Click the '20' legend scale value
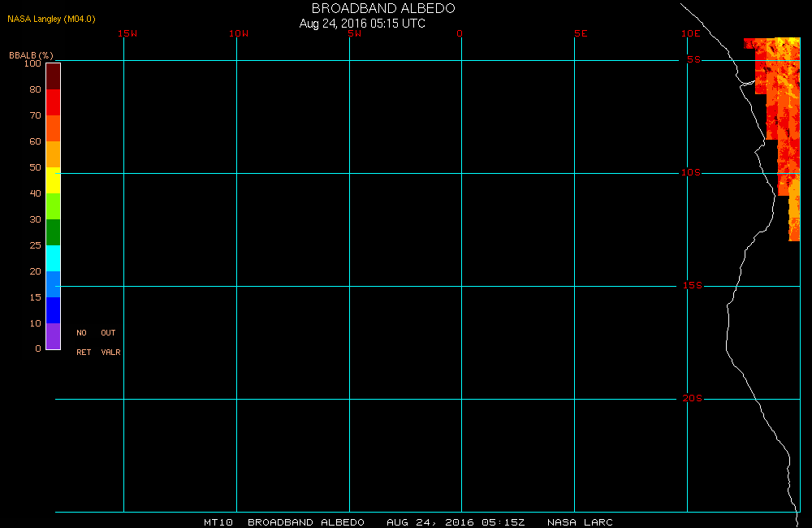 click(35, 271)
